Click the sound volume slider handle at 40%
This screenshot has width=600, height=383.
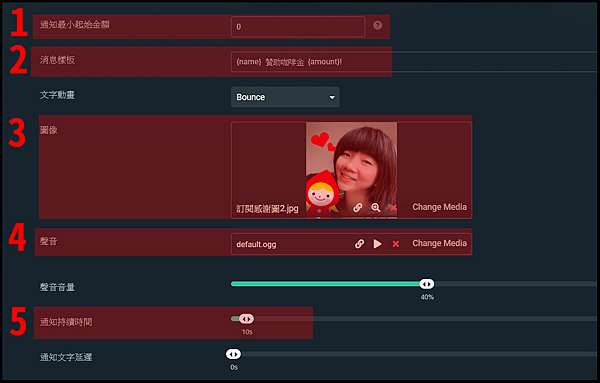pos(427,284)
